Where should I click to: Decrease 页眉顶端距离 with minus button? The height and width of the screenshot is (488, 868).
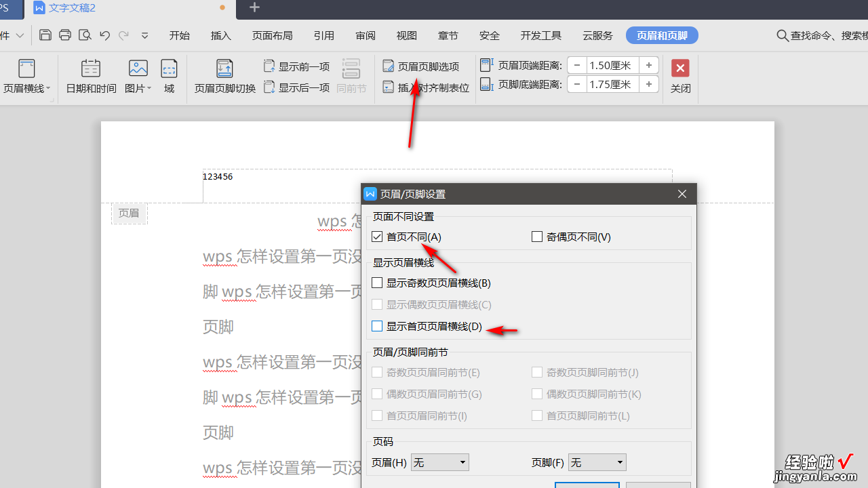point(577,65)
